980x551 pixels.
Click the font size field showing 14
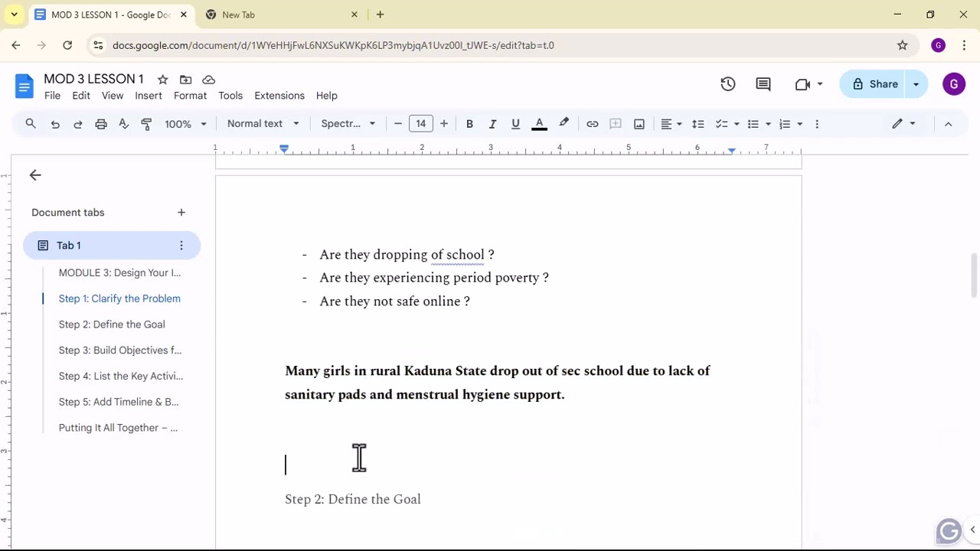pos(421,124)
